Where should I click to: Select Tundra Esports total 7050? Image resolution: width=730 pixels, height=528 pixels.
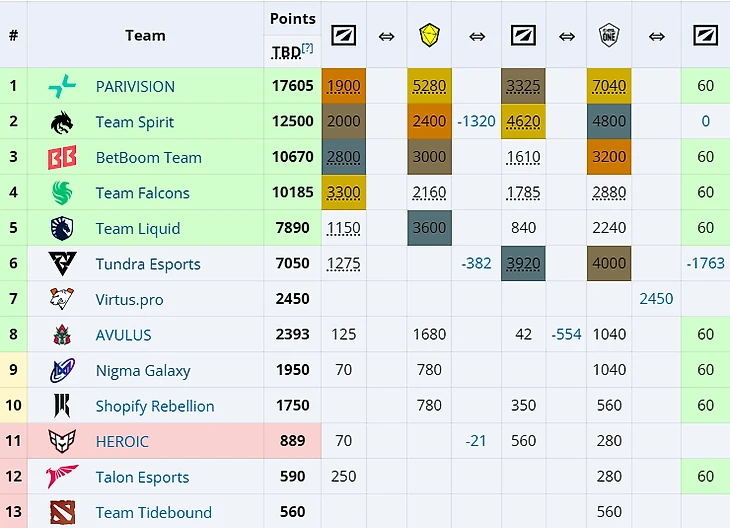point(293,264)
